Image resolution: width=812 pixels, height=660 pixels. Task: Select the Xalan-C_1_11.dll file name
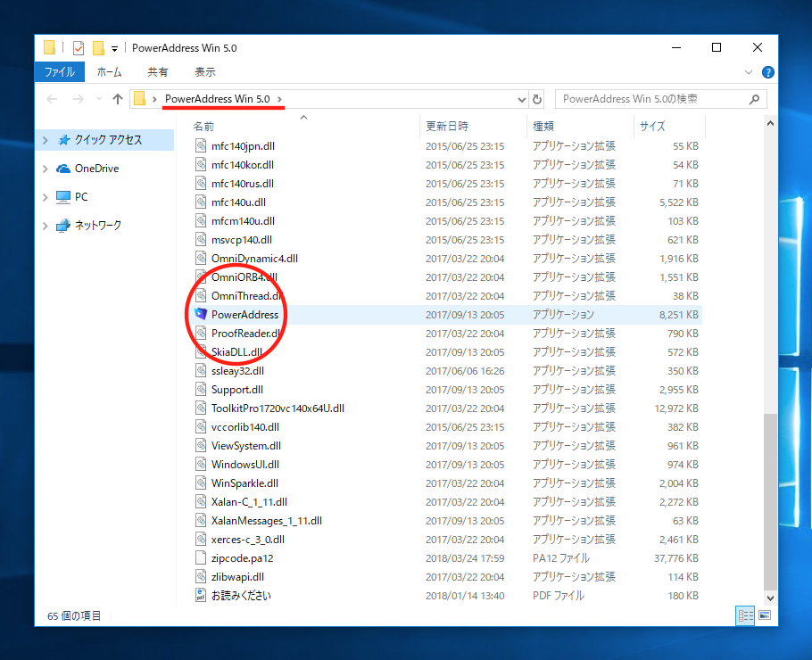coord(249,502)
